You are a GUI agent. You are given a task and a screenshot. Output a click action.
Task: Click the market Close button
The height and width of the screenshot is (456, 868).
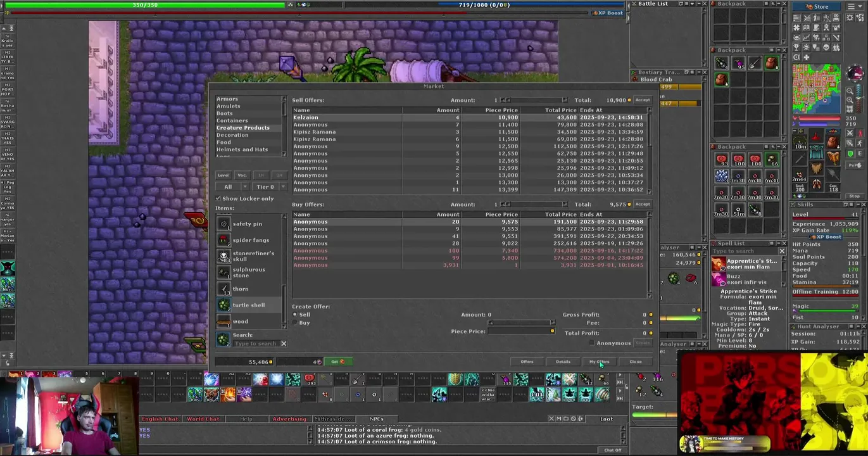click(635, 362)
